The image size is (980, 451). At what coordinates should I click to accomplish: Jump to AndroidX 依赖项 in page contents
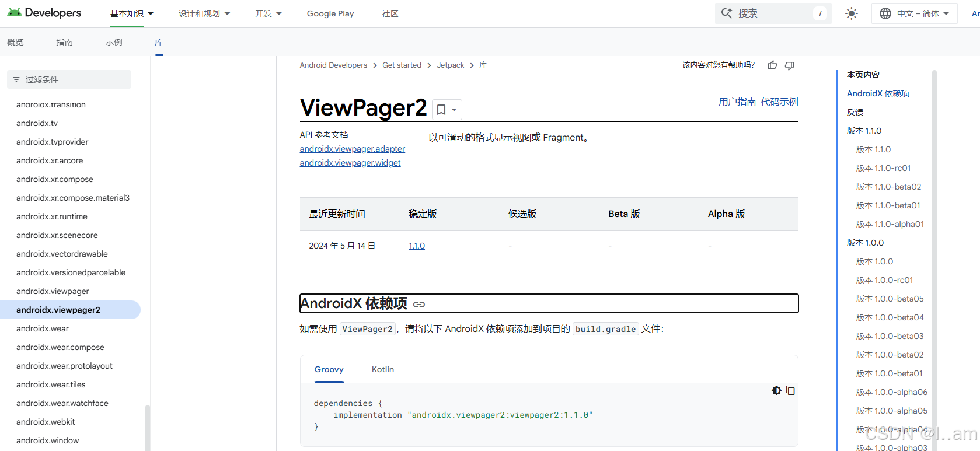[x=878, y=93]
